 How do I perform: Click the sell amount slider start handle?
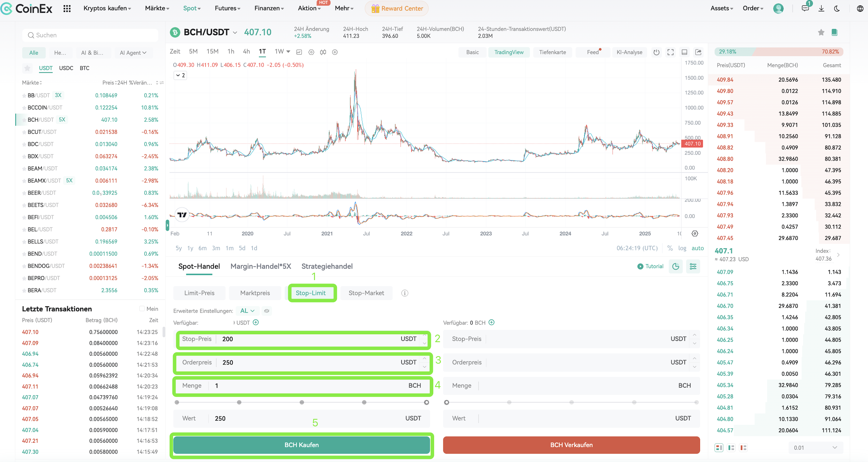446,402
